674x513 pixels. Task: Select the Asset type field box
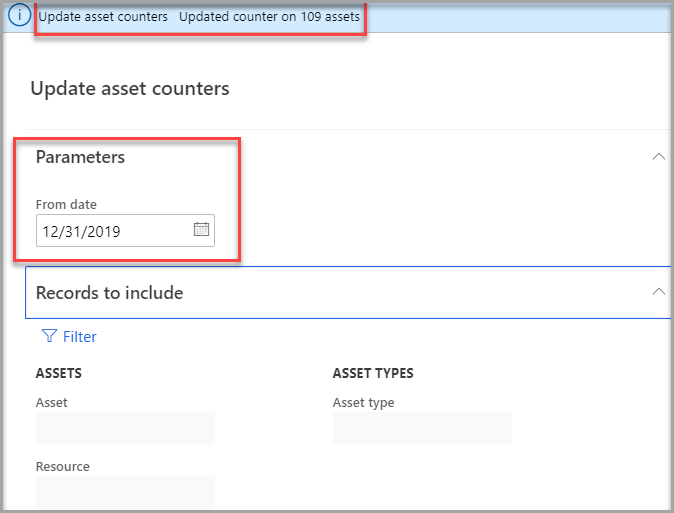pos(422,428)
